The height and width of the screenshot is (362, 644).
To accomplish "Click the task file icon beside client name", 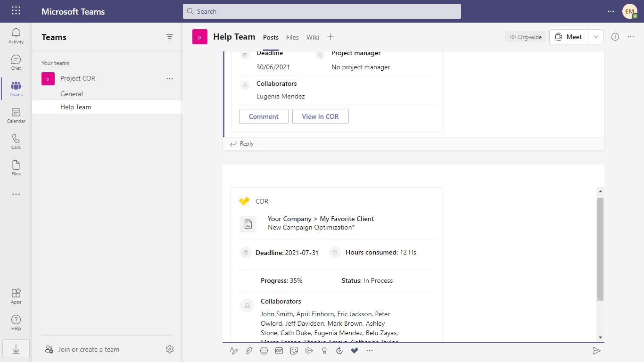I will (x=248, y=224).
